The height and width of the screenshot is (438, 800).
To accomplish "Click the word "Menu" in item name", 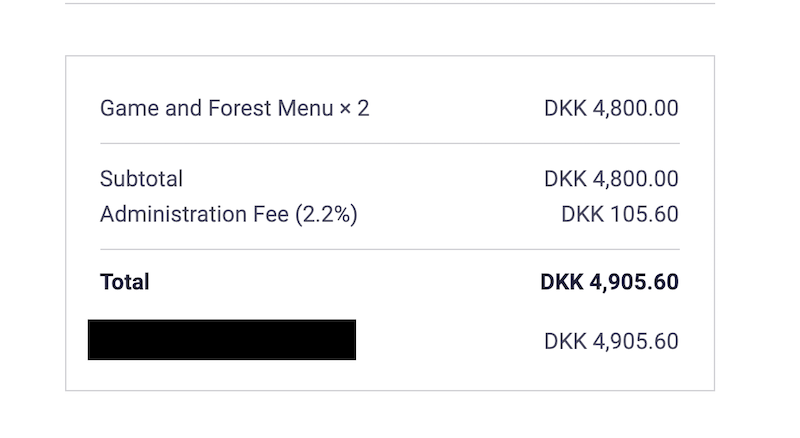I will (x=306, y=108).
